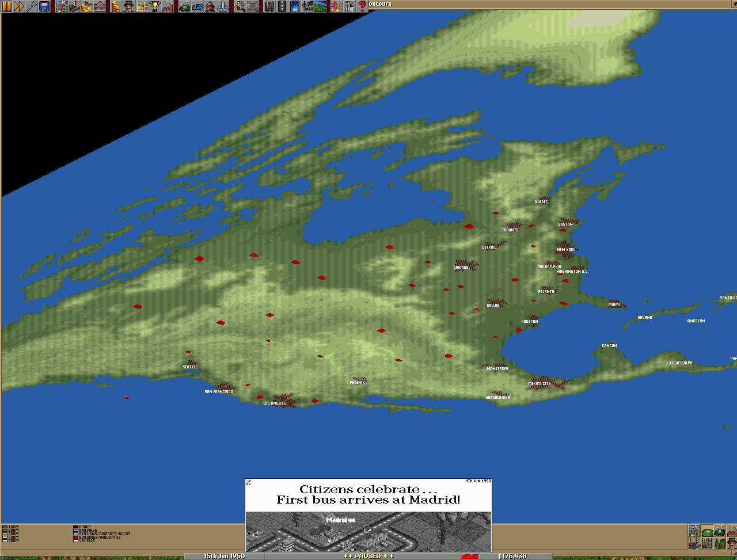The height and width of the screenshot is (560, 737).
Task: Click the Vehicles legend entry
Action: tap(84, 541)
